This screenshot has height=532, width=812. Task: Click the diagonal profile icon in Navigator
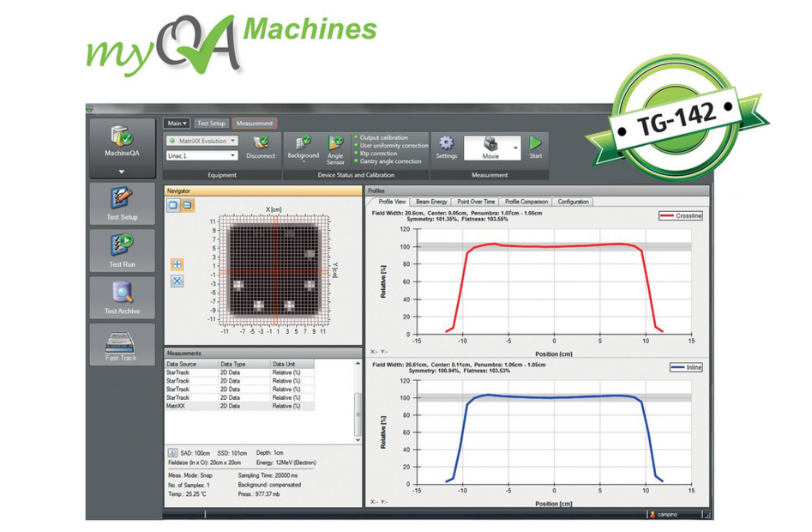point(177,281)
